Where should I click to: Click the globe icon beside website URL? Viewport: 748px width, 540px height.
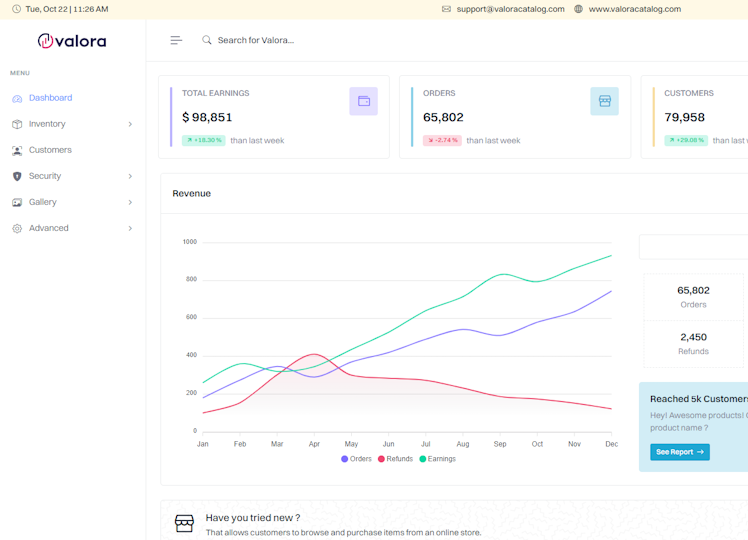[578, 9]
